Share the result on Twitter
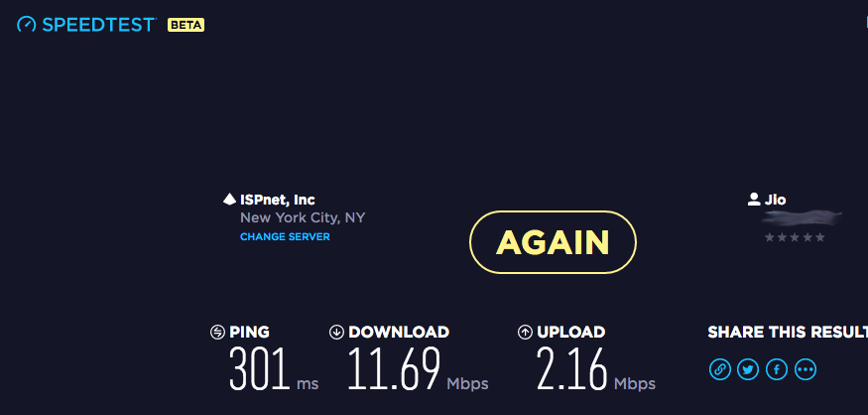Image resolution: width=868 pixels, height=415 pixels. click(748, 369)
